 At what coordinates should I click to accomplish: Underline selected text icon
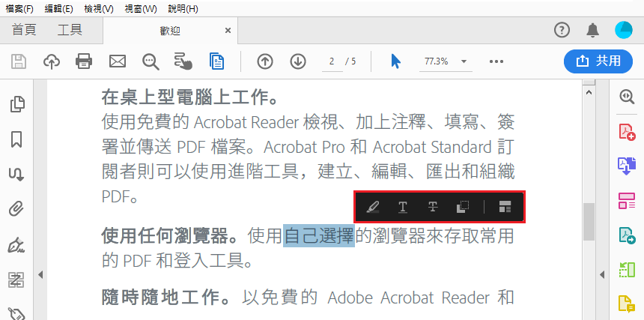[x=403, y=207]
